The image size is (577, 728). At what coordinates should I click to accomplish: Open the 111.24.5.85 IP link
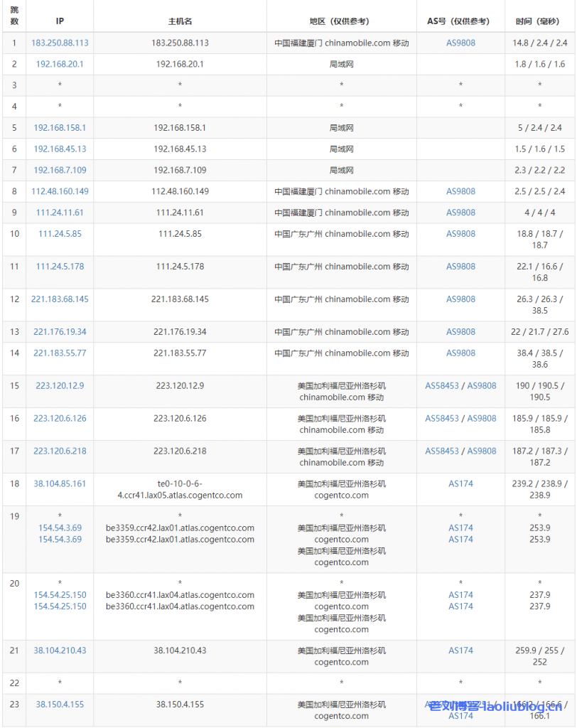(59, 233)
